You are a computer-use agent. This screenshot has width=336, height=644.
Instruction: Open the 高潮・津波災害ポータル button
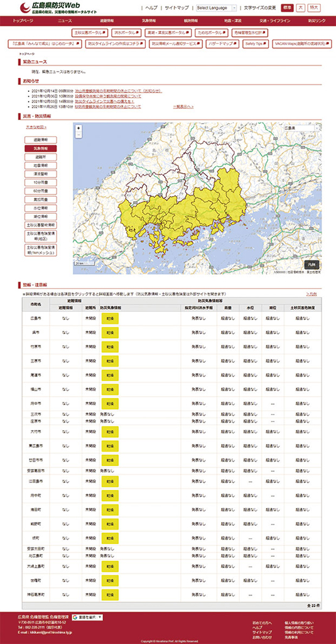168,33
